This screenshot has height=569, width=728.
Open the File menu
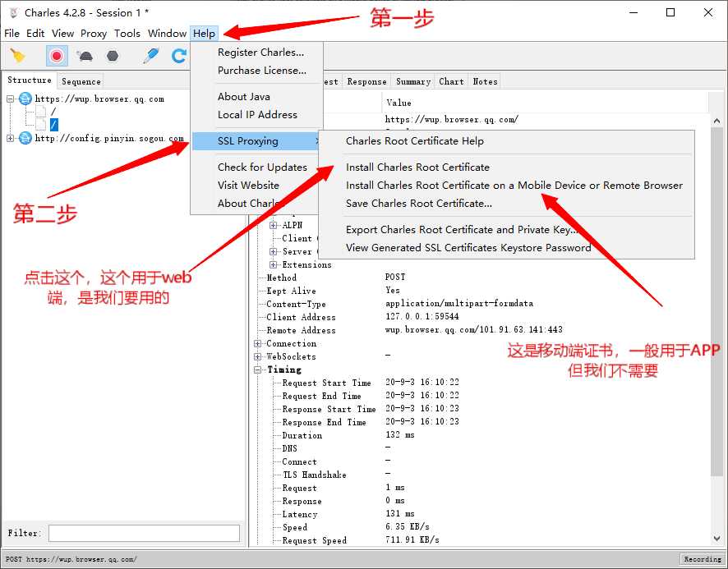[12, 33]
